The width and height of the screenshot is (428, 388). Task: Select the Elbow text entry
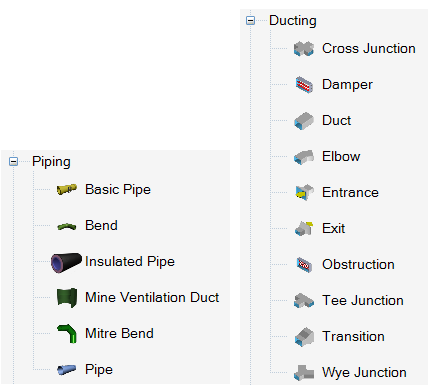coord(341,156)
